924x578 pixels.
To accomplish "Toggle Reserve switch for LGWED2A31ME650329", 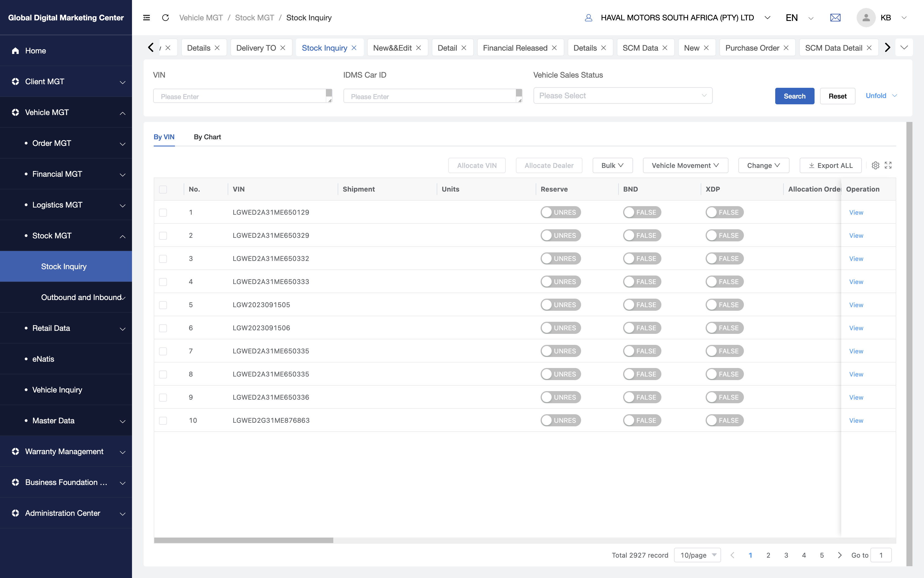I will (560, 236).
